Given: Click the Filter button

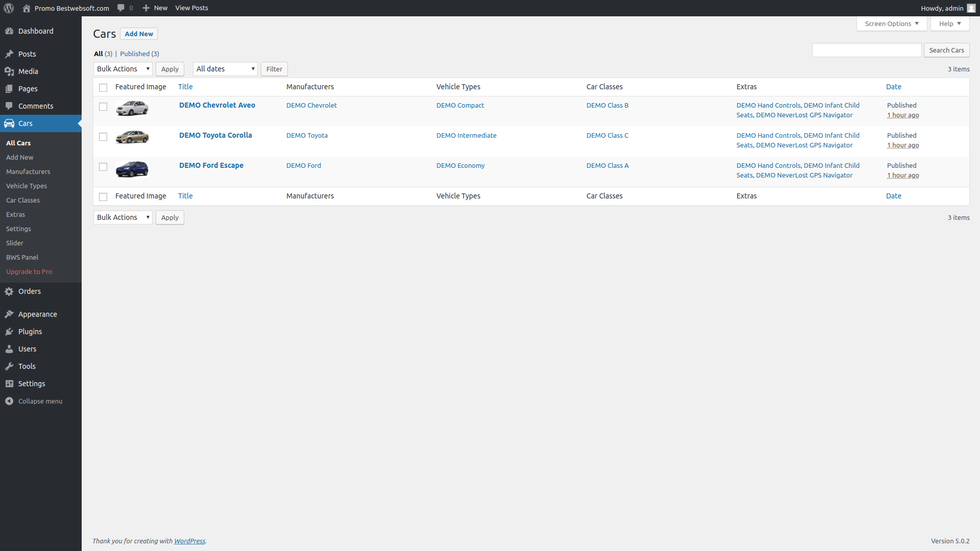Looking at the screenshot, I should (x=274, y=69).
